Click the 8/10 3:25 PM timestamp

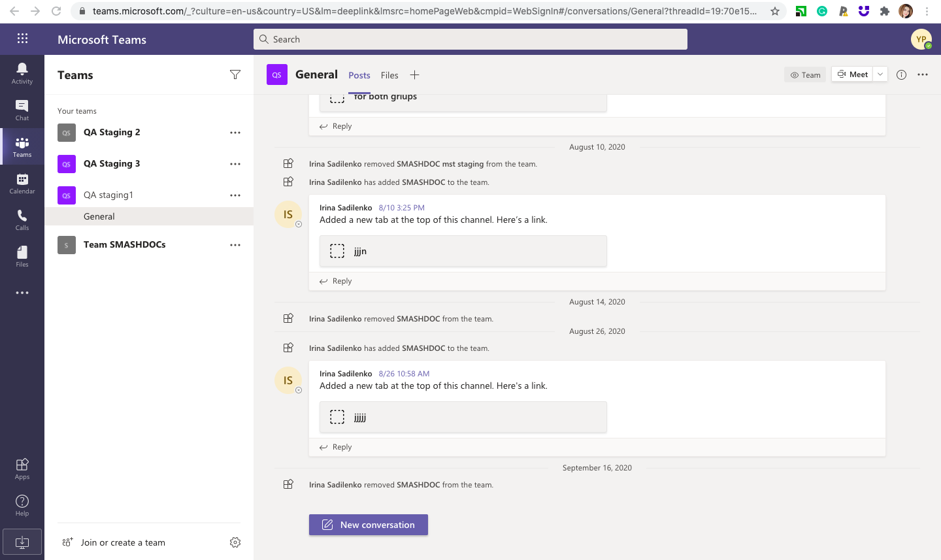click(x=402, y=208)
